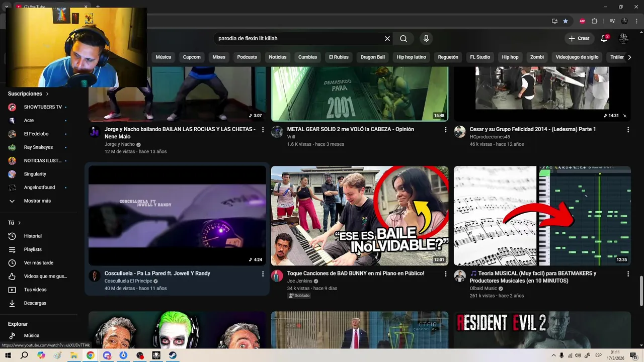
Task: Play the Teoria MUSICAL video thumbnail
Action: [x=542, y=216]
